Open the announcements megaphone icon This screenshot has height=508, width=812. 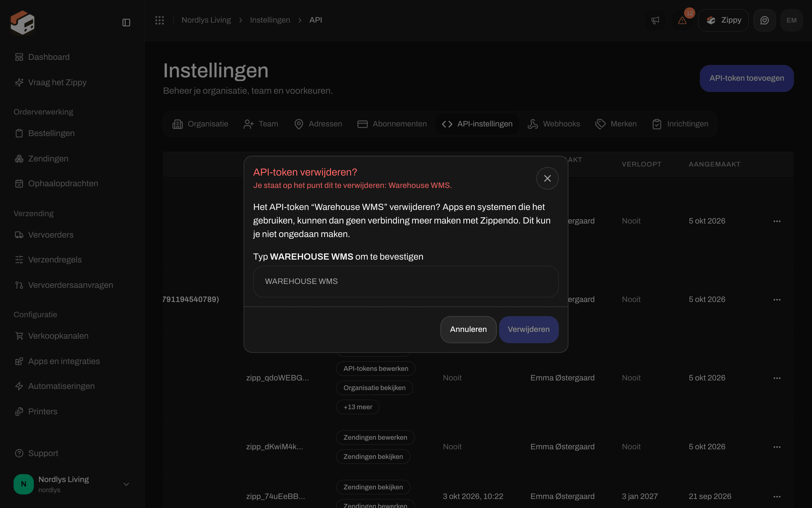pyautogui.click(x=655, y=20)
